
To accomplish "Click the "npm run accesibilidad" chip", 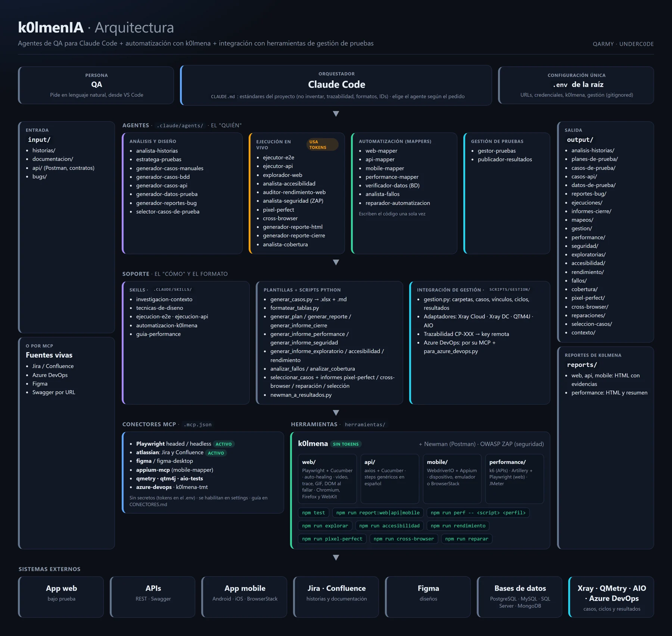I will click(x=389, y=526).
